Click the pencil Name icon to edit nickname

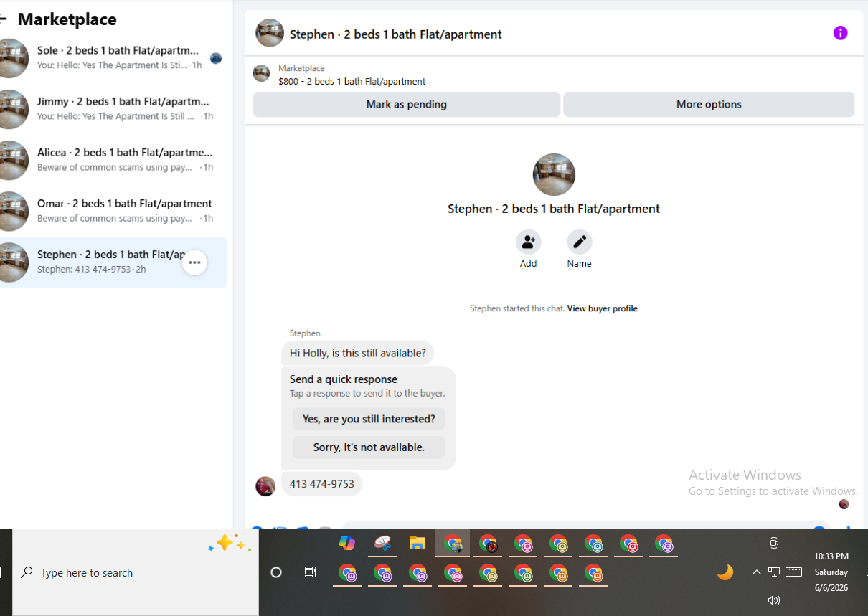(x=579, y=242)
